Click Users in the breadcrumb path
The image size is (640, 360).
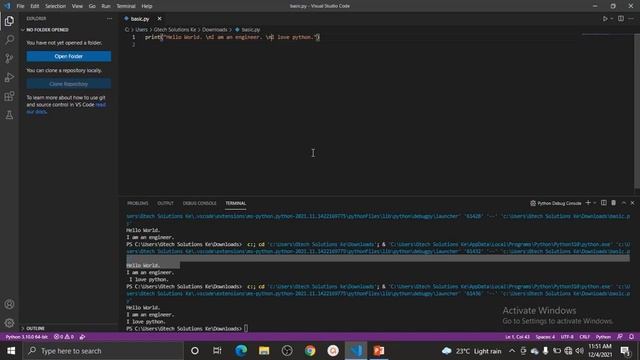[x=141, y=30]
